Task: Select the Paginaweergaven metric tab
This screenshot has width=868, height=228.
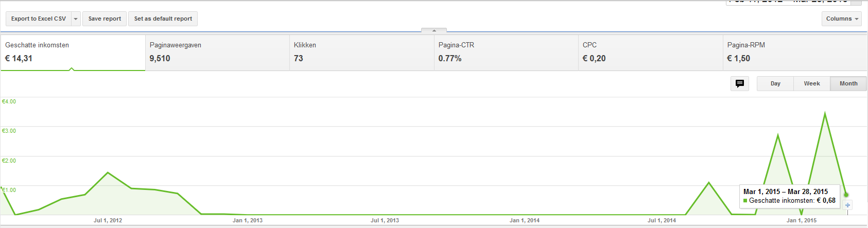Action: 217,52
